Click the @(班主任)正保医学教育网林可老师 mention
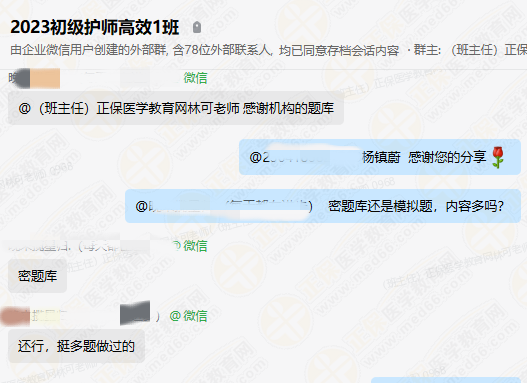 [129, 109]
